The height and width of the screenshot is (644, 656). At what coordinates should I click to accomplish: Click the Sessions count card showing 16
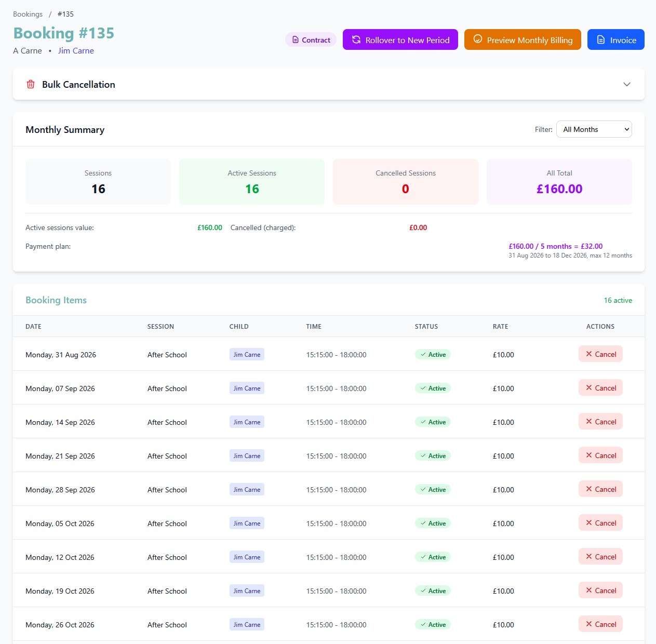[x=98, y=182]
